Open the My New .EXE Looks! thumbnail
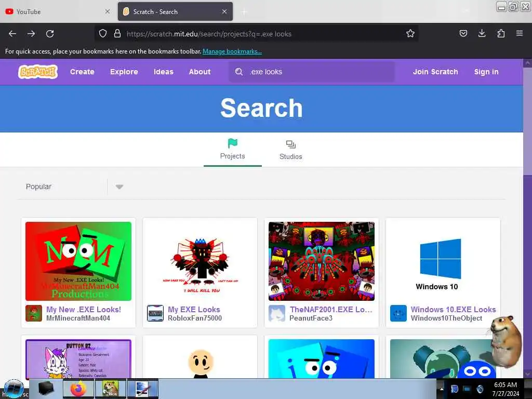 [78, 261]
